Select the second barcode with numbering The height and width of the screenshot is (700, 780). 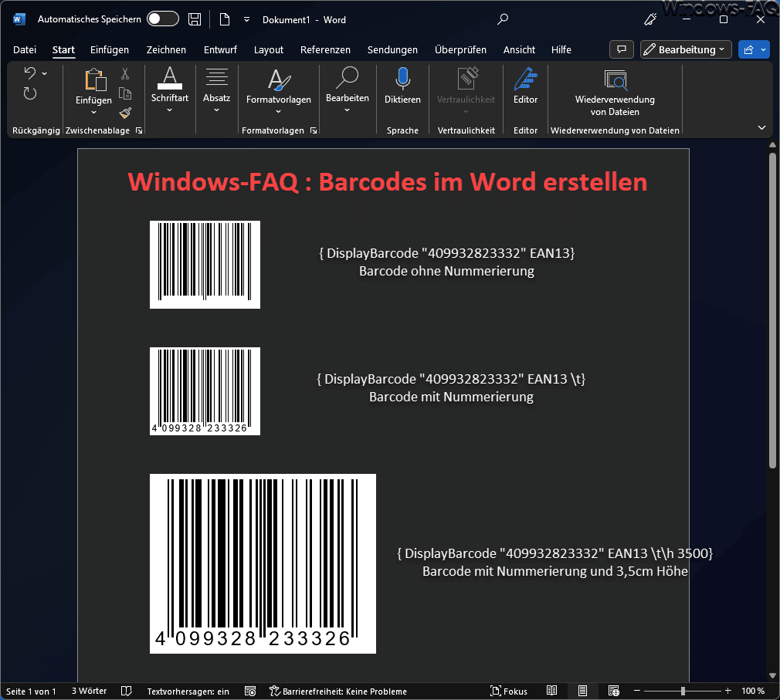click(205, 391)
